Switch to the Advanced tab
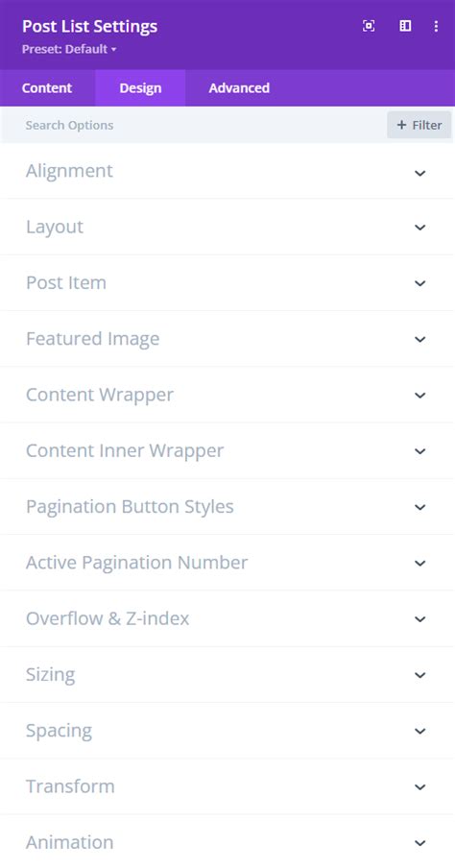 (x=239, y=88)
